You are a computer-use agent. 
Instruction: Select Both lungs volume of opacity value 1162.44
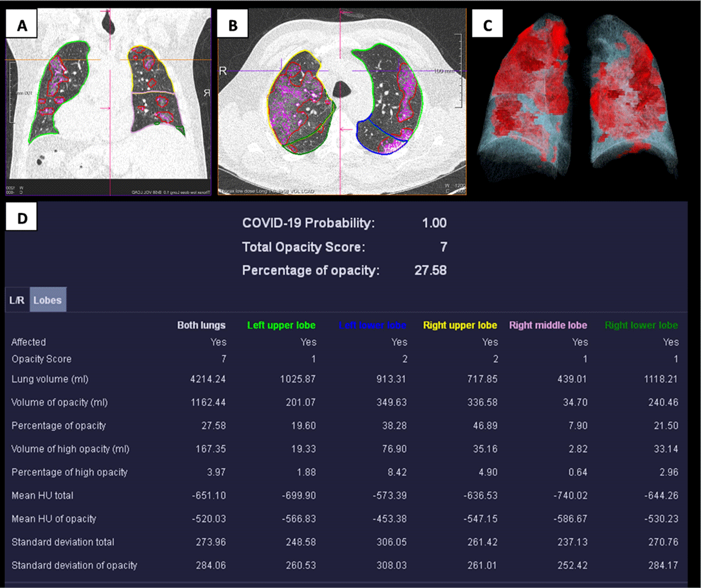[x=206, y=402]
